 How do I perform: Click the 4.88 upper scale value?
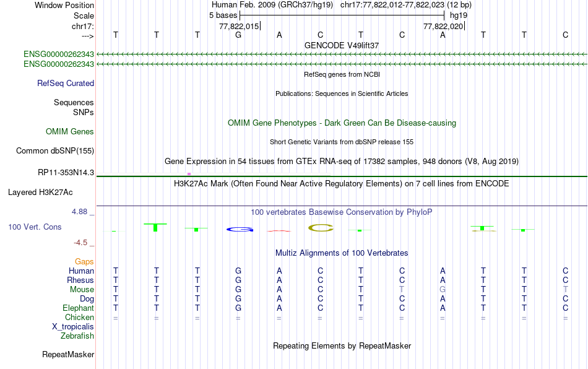click(x=79, y=212)
